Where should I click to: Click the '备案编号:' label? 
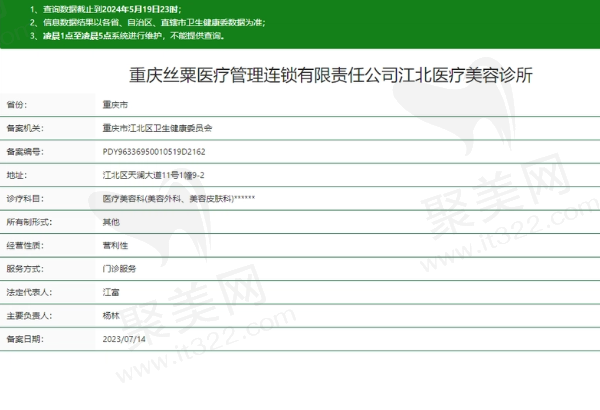(25, 152)
